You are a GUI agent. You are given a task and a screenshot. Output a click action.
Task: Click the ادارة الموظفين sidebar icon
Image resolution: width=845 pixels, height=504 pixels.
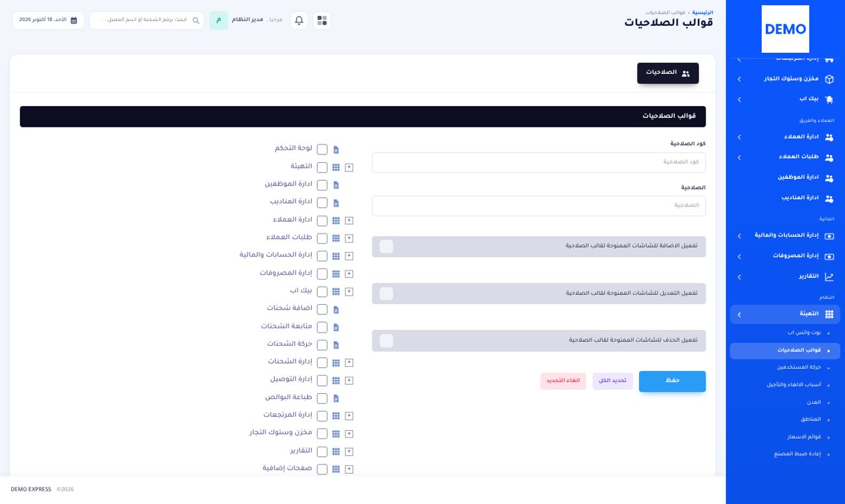pos(829,178)
